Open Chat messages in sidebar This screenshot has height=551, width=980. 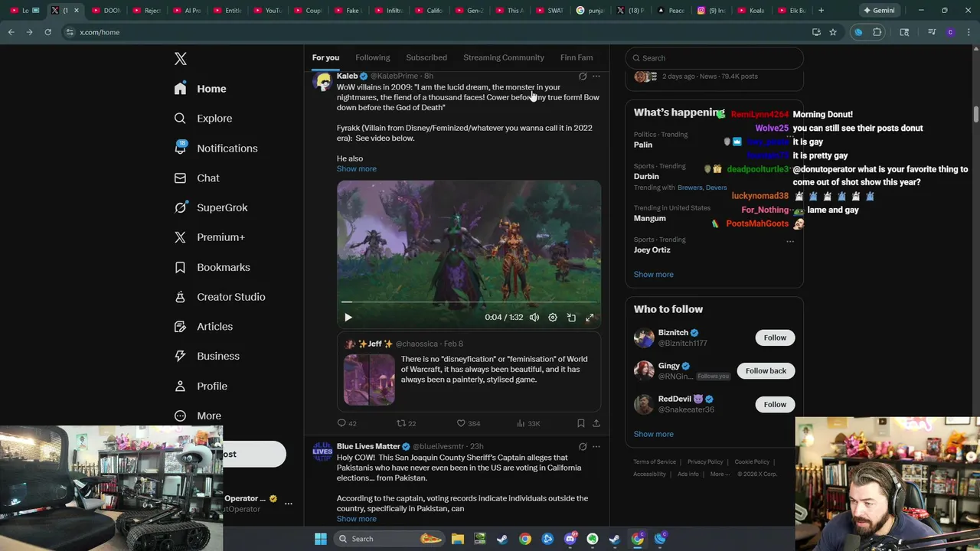(x=197, y=178)
